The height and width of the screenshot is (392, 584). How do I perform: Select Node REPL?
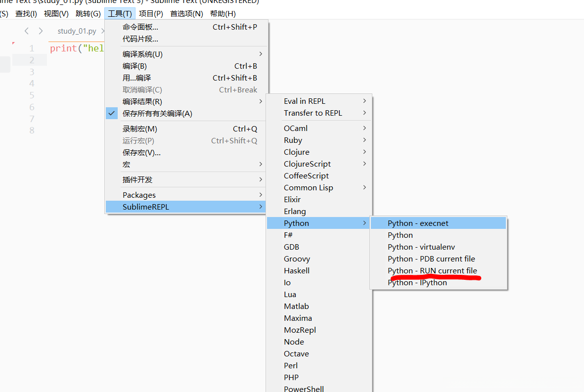point(319,342)
